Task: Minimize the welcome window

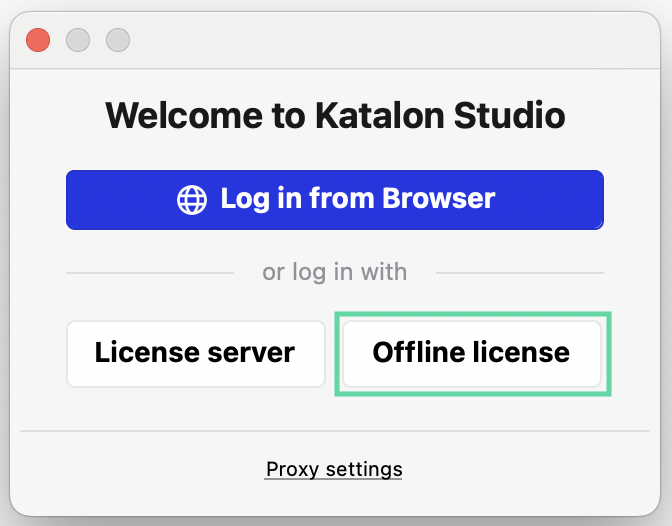Action: [78, 40]
